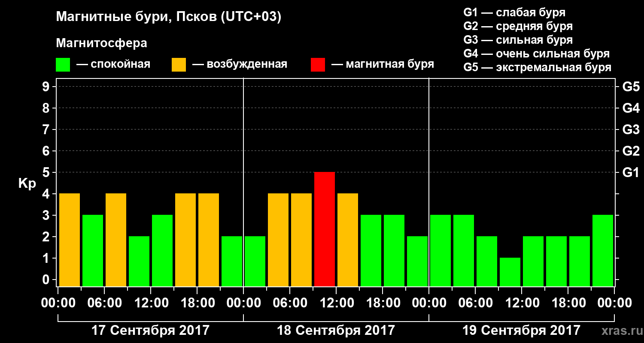Click the 'Магнитосфера' heading

point(101,43)
